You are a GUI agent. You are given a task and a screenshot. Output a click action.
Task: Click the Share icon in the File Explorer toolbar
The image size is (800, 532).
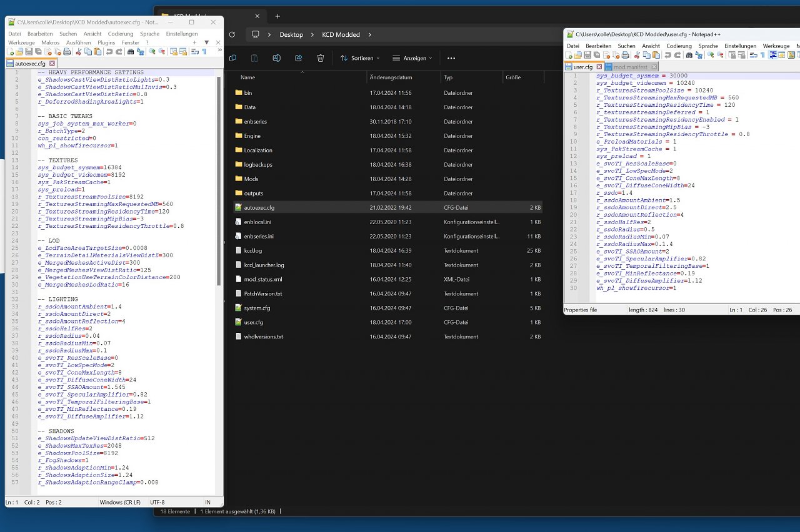298,58
